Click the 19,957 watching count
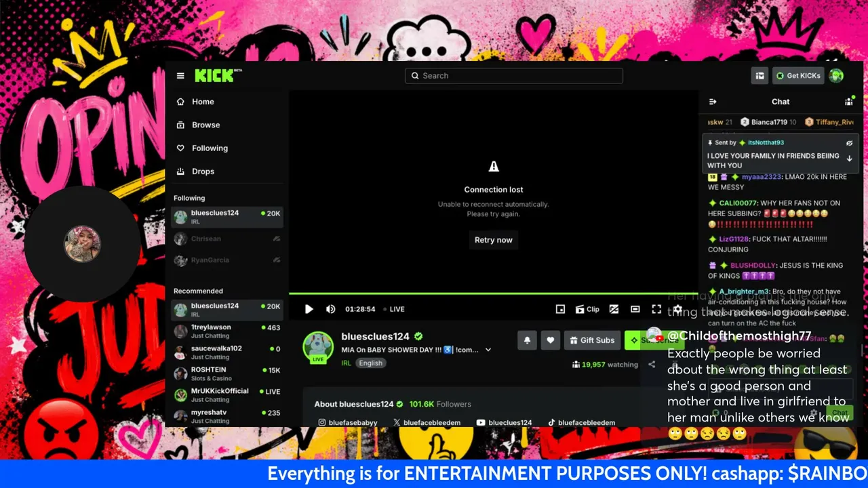868x488 pixels. (x=605, y=365)
